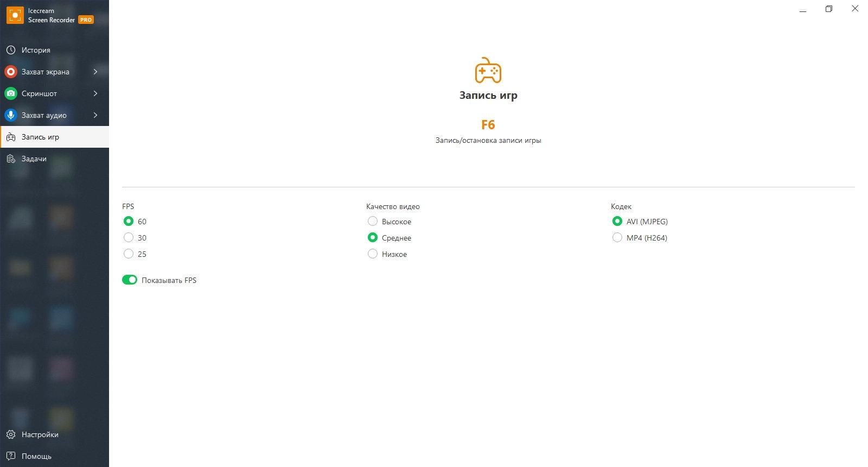The width and height of the screenshot is (868, 467).
Task: Click the Настройки gear icon
Action: [11, 434]
